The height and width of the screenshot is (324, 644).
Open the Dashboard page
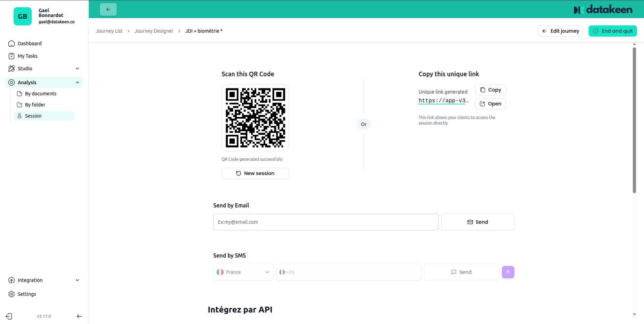(44, 44)
